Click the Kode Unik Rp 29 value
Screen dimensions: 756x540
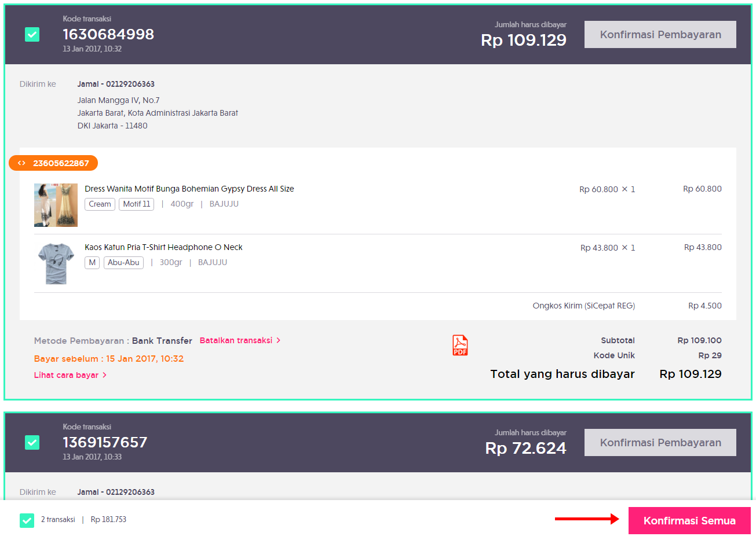(x=710, y=355)
